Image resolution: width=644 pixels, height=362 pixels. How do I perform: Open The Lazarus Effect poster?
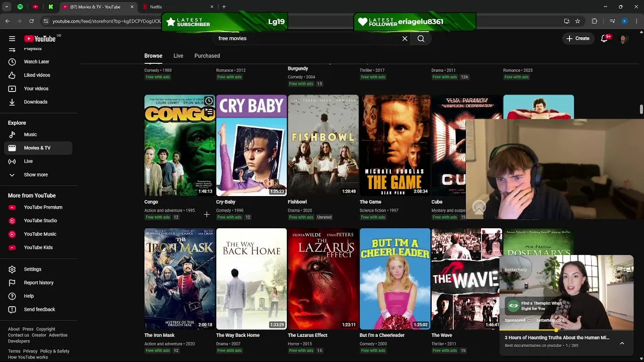click(x=323, y=279)
